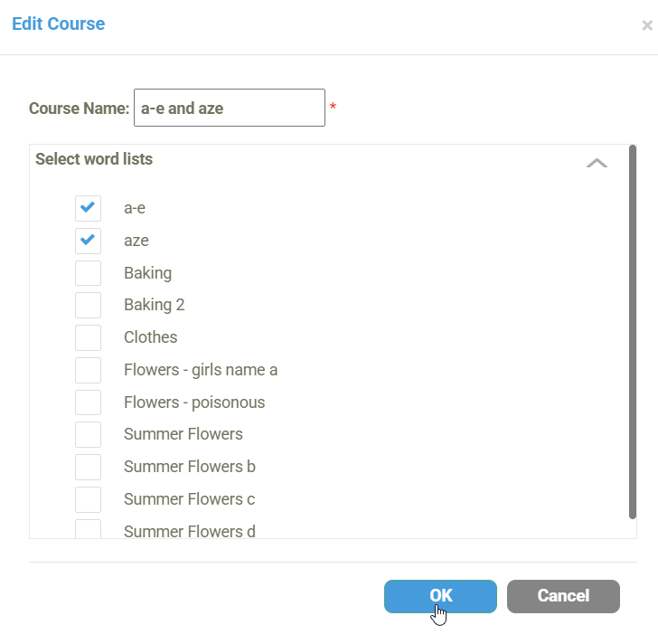Select the Clothes word list checkbox
The width and height of the screenshot is (658, 644).
click(x=88, y=337)
